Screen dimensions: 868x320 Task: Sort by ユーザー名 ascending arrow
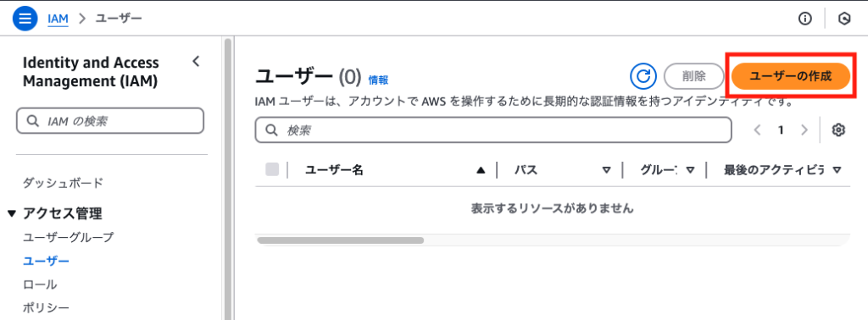481,170
